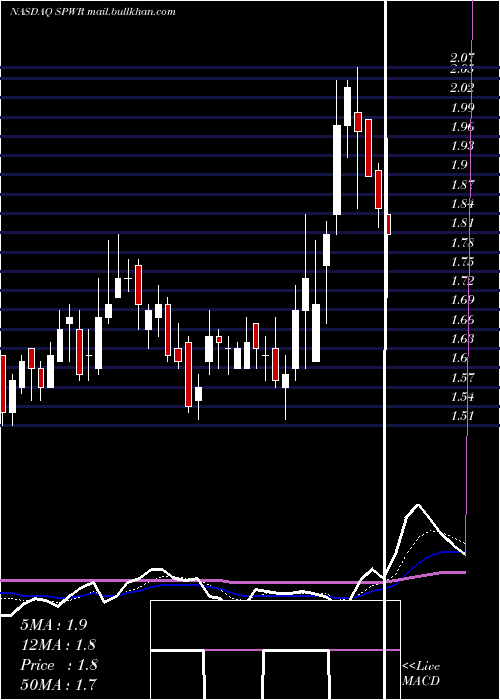The image size is (500, 700).
Task: Click the 2.02 price axis label
Action: (x=462, y=88)
